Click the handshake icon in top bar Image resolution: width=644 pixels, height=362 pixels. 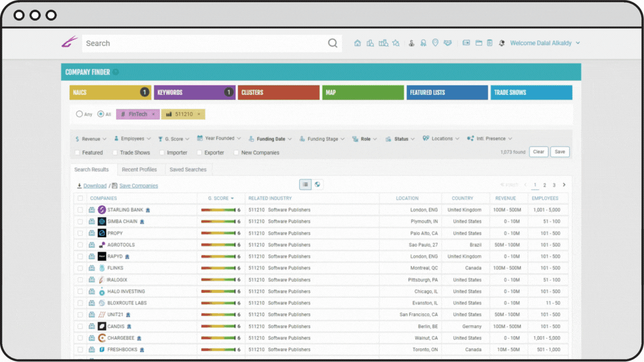coord(448,43)
